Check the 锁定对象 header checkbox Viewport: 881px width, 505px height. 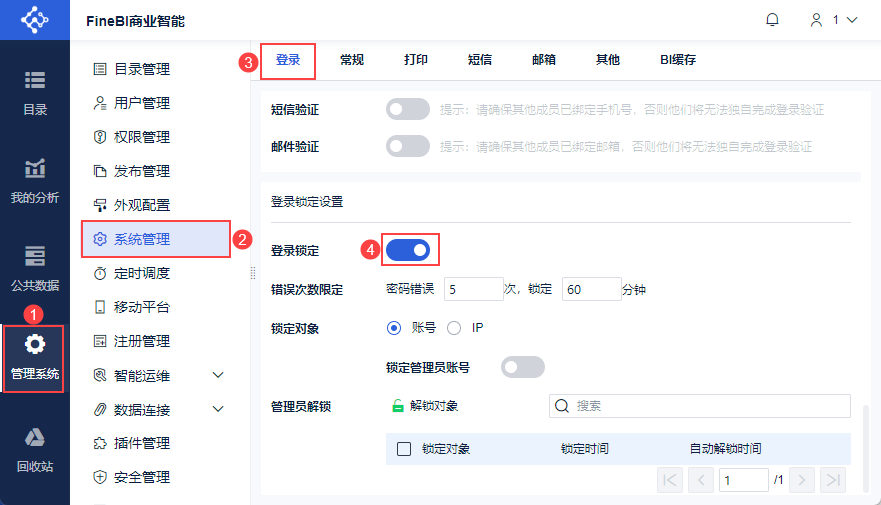click(404, 449)
